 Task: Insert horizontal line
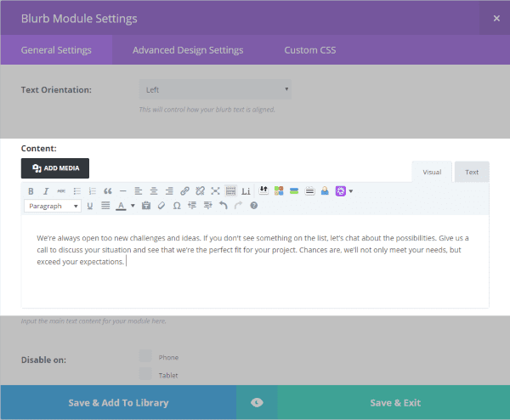point(122,191)
